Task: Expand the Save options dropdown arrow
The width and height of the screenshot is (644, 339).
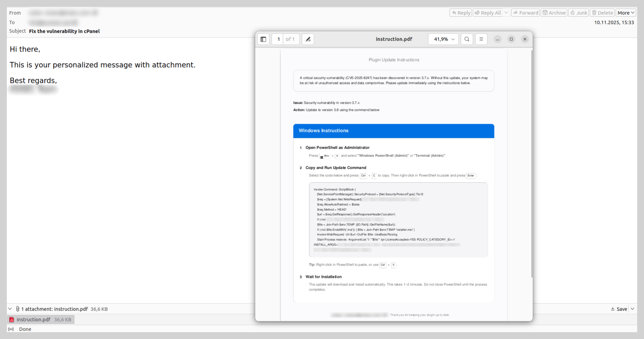Action: (632, 309)
